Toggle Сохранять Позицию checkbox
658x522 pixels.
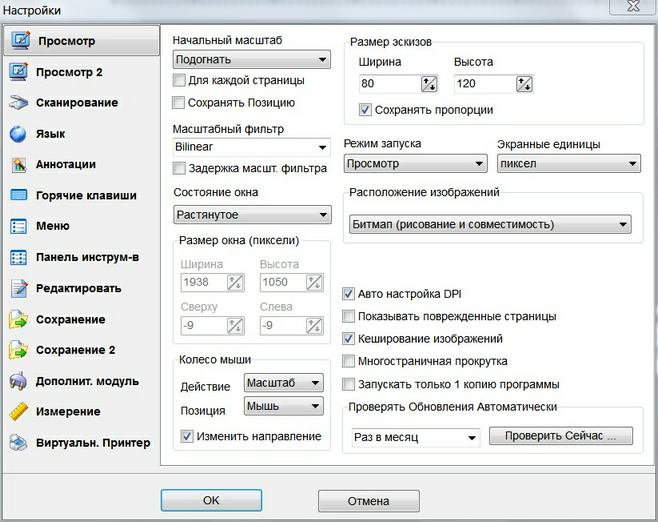tap(178, 102)
